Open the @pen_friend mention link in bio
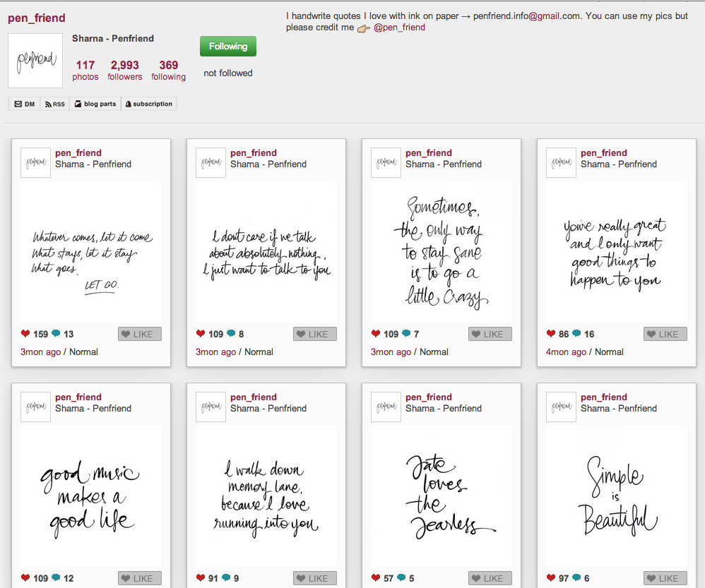705x588 pixels. click(x=399, y=28)
